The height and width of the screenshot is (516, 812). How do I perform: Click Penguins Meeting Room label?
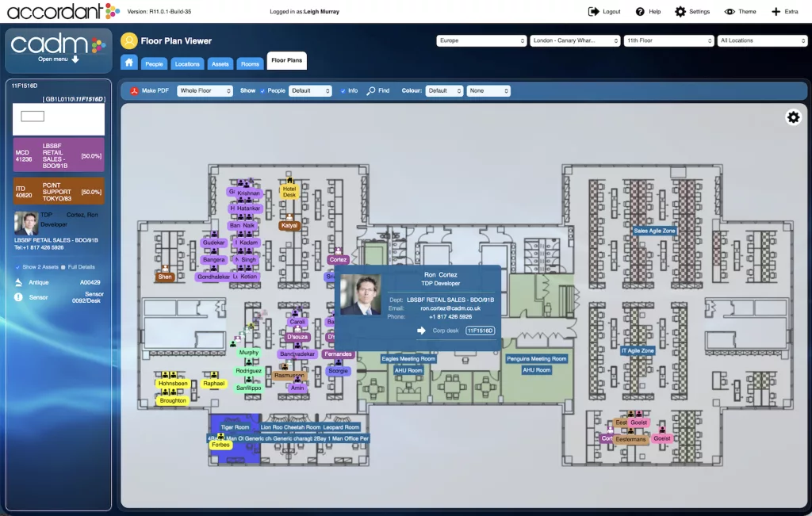tap(537, 359)
